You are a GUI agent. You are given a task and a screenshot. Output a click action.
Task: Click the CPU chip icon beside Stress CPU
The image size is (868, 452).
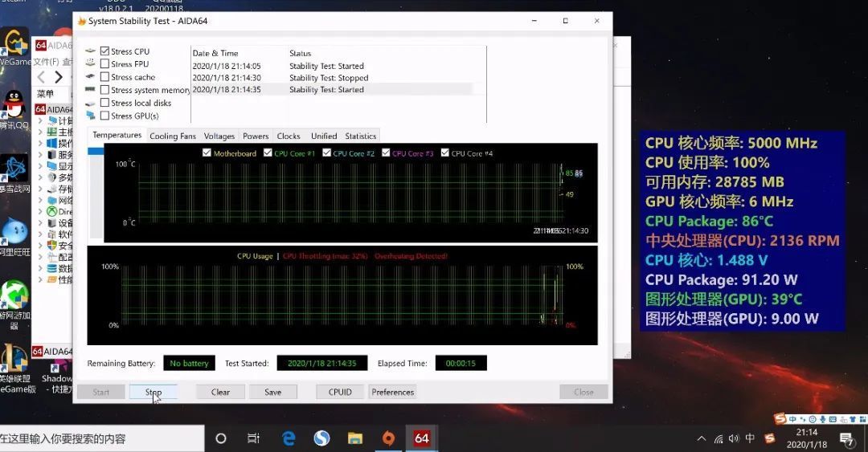tap(91, 51)
